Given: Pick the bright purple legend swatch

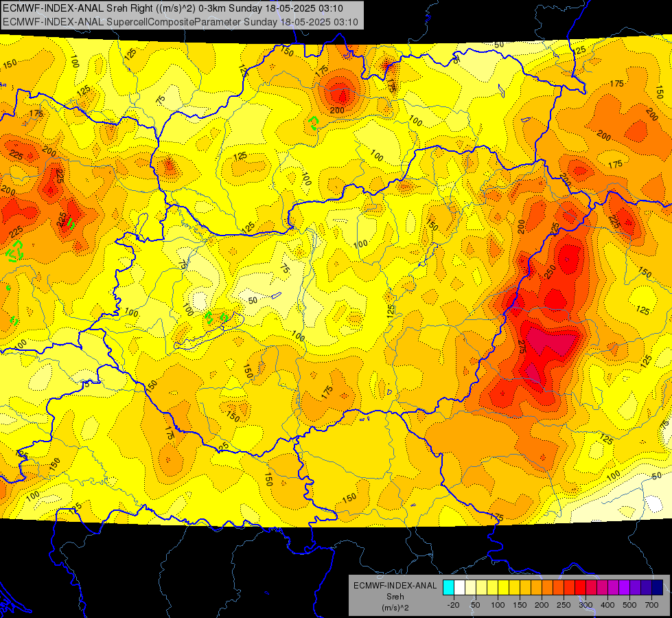Looking at the screenshot, I should point(625,587).
